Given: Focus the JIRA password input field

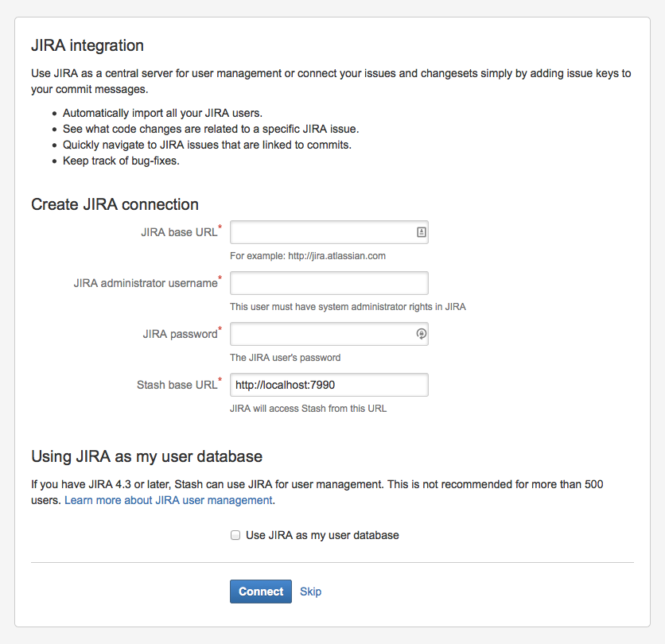Looking at the screenshot, I should click(x=329, y=334).
